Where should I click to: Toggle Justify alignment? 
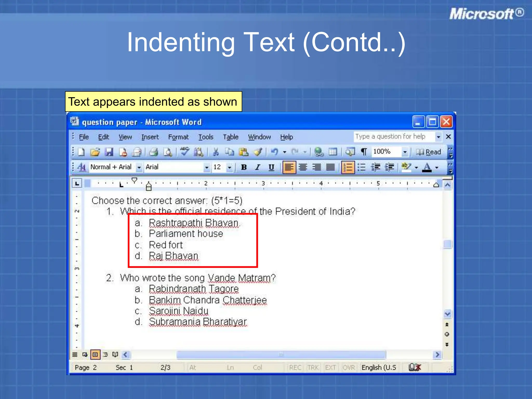coord(330,167)
